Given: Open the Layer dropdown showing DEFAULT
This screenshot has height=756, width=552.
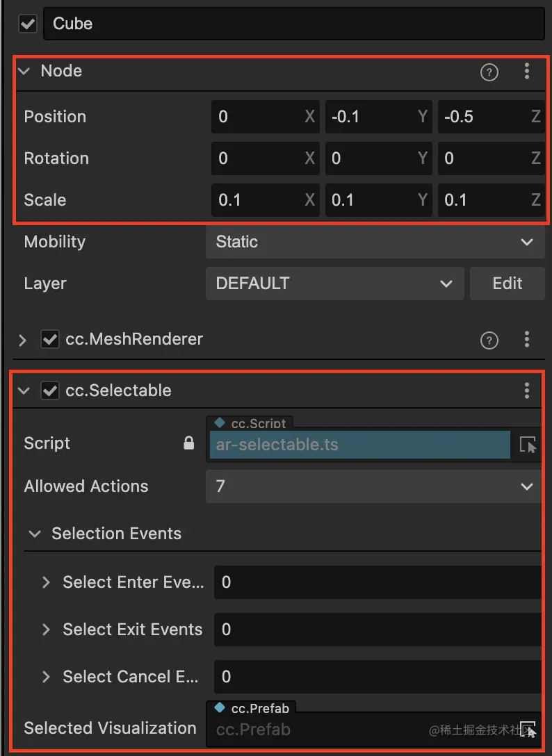Looking at the screenshot, I should pyautogui.click(x=334, y=283).
